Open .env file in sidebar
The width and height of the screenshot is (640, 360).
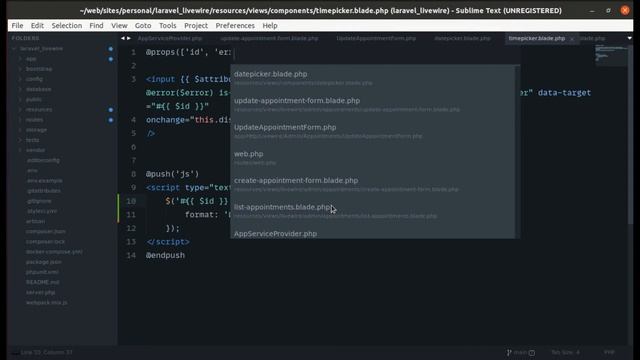tap(32, 171)
